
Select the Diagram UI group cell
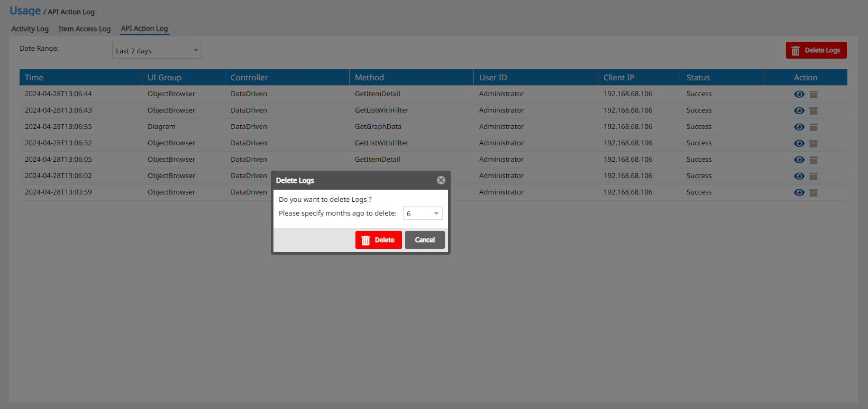(x=161, y=127)
